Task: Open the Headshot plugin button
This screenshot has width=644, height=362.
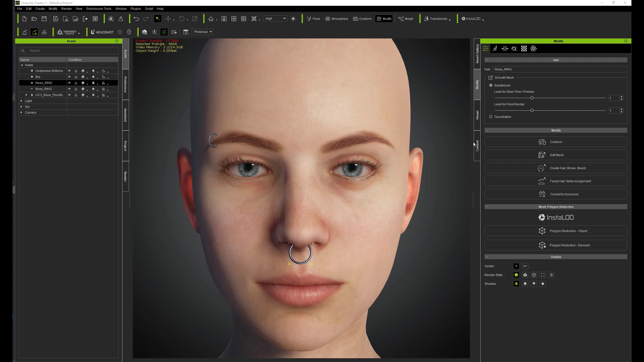Action: 102,32
